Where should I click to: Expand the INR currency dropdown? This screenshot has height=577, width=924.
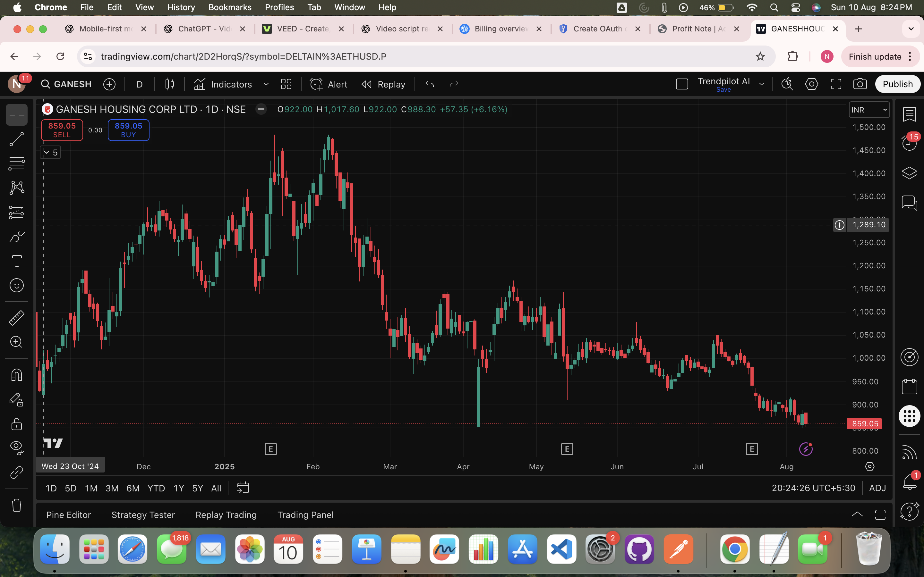(869, 110)
